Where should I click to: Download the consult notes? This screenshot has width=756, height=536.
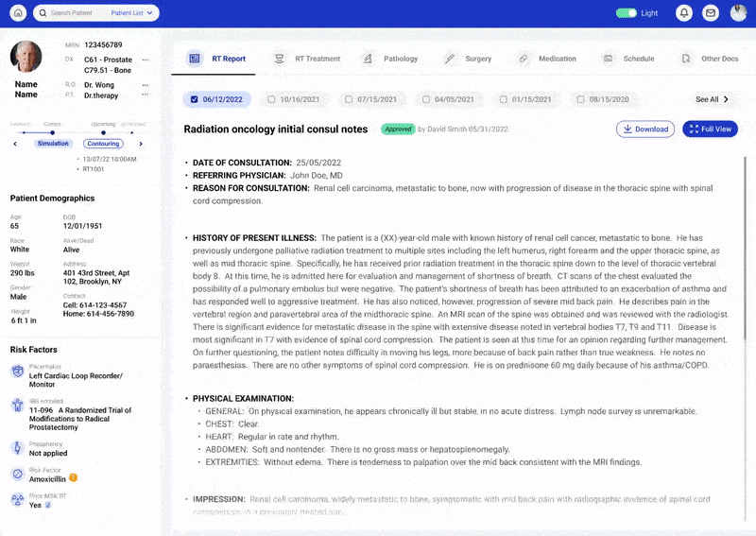(645, 130)
